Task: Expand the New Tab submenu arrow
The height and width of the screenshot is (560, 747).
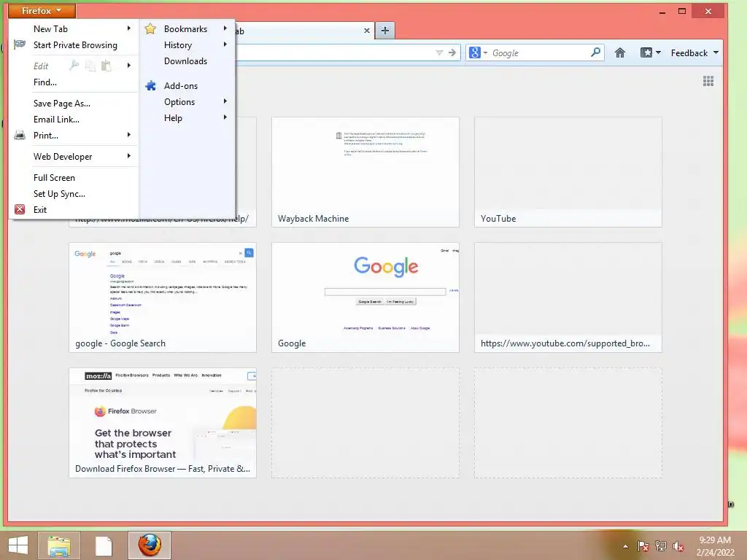Action: click(128, 28)
